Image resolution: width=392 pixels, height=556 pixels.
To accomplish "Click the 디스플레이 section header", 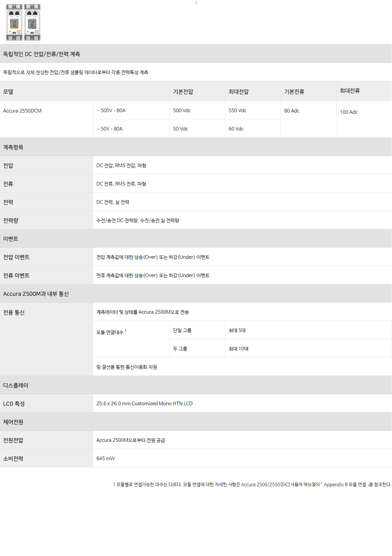I will pyautogui.click(x=16, y=385).
